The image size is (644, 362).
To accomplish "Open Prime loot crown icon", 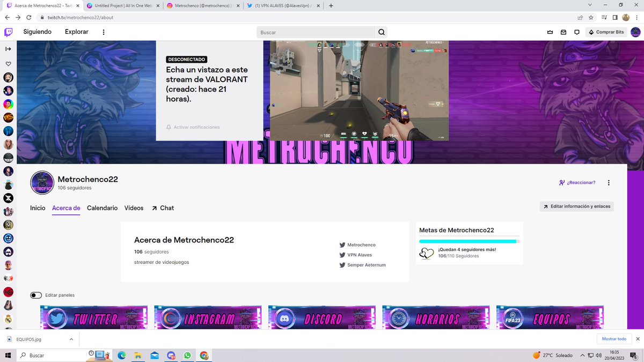I will pos(550,32).
